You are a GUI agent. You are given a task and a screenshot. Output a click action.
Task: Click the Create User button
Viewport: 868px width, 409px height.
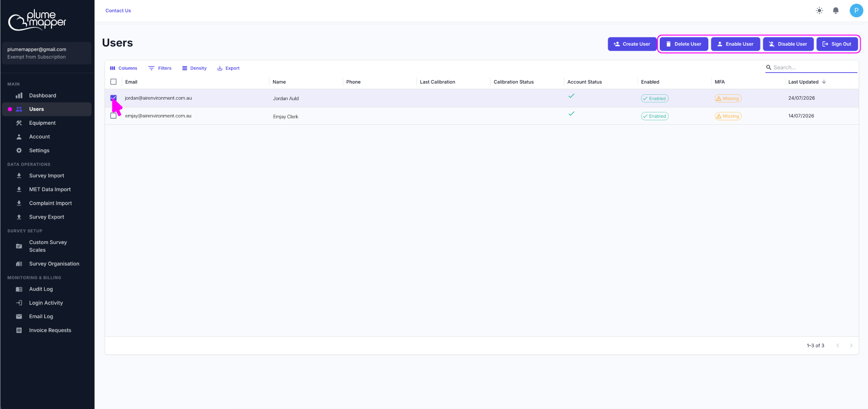(632, 44)
